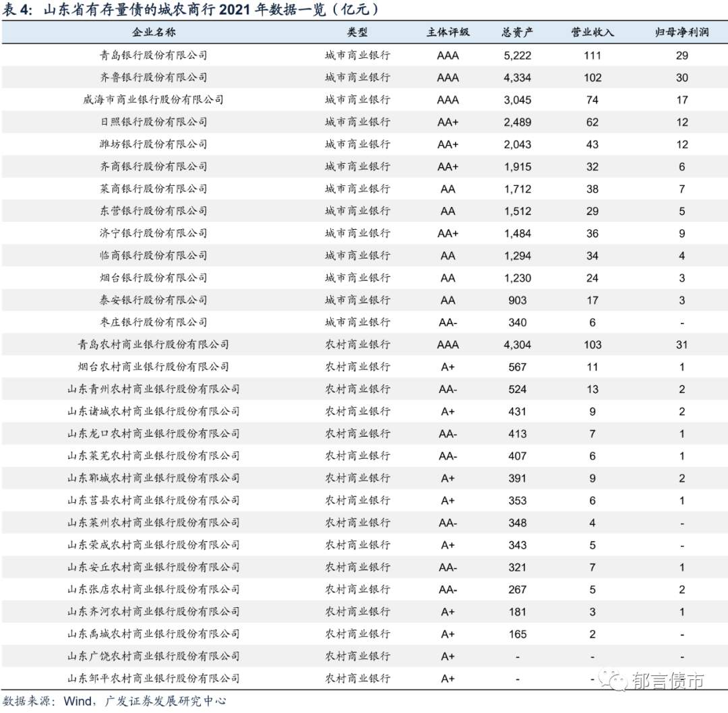The height and width of the screenshot is (713, 728).
Task: Click total assets value 4,334
Action: click(x=517, y=78)
